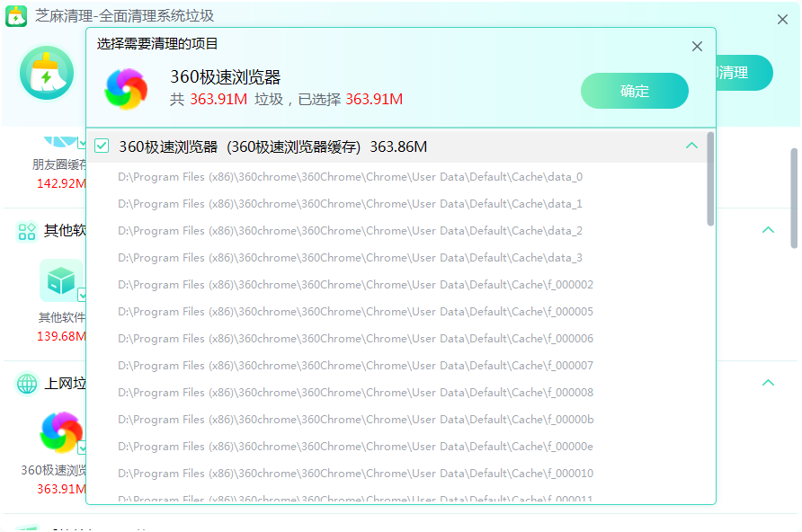
Task: Select the Cache\data_1 file path
Action: point(350,204)
